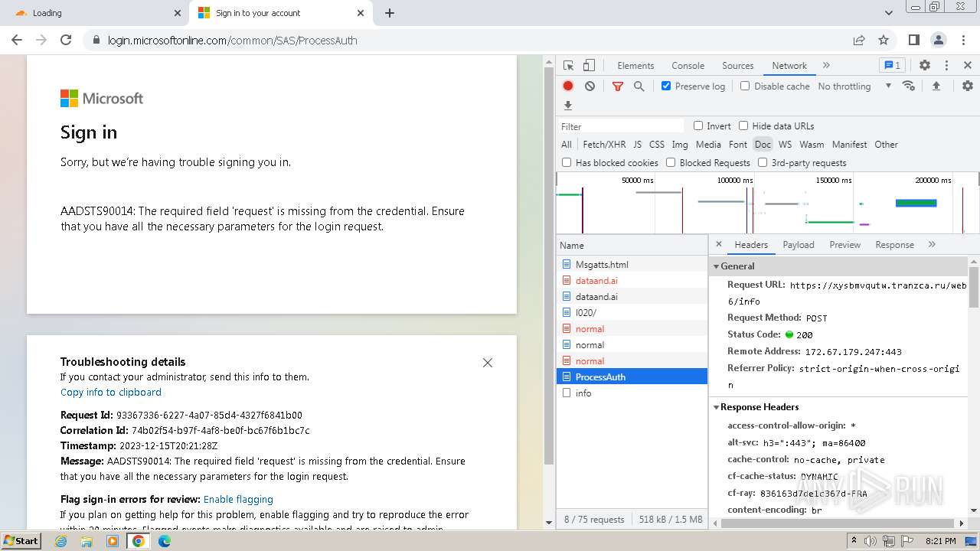This screenshot has height=551, width=980.
Task: Open the Network panel settings gear
Action: (968, 86)
